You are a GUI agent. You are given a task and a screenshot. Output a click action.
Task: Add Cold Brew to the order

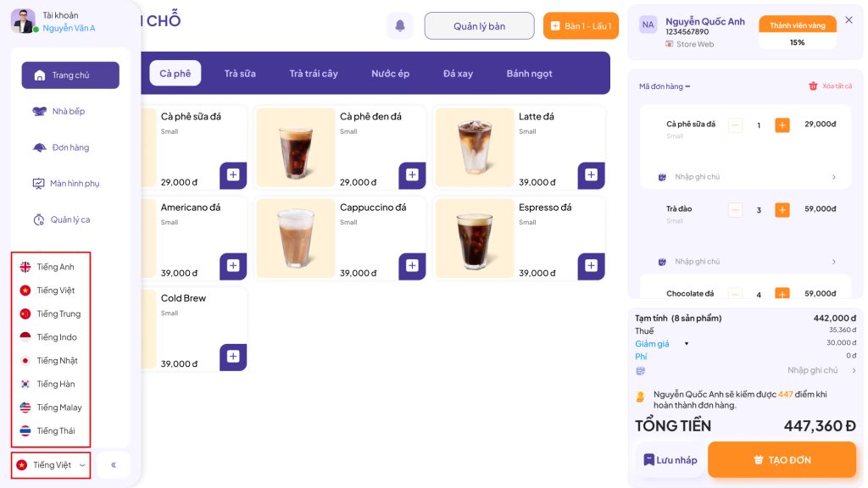coord(233,357)
